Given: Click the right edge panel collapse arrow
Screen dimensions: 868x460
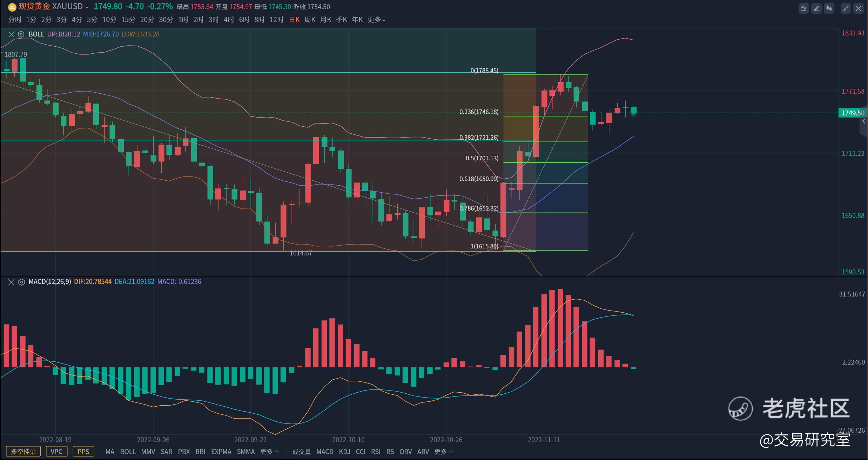Looking at the screenshot, I should point(864,121).
